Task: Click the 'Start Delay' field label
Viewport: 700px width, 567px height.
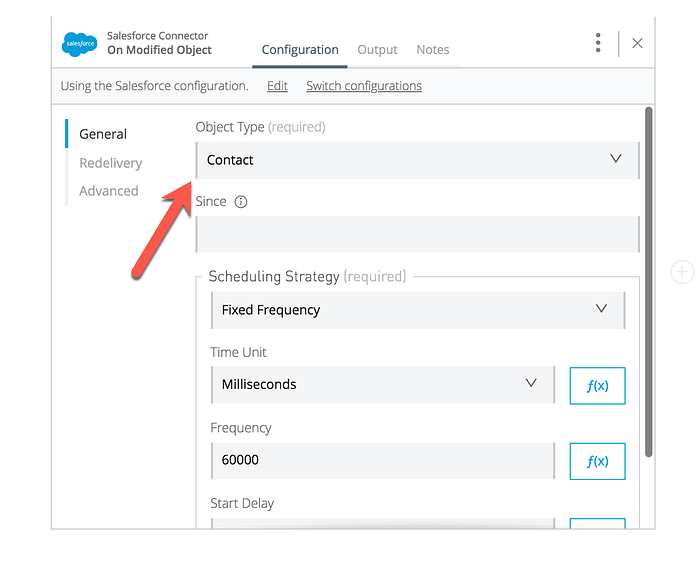Action: 242,504
